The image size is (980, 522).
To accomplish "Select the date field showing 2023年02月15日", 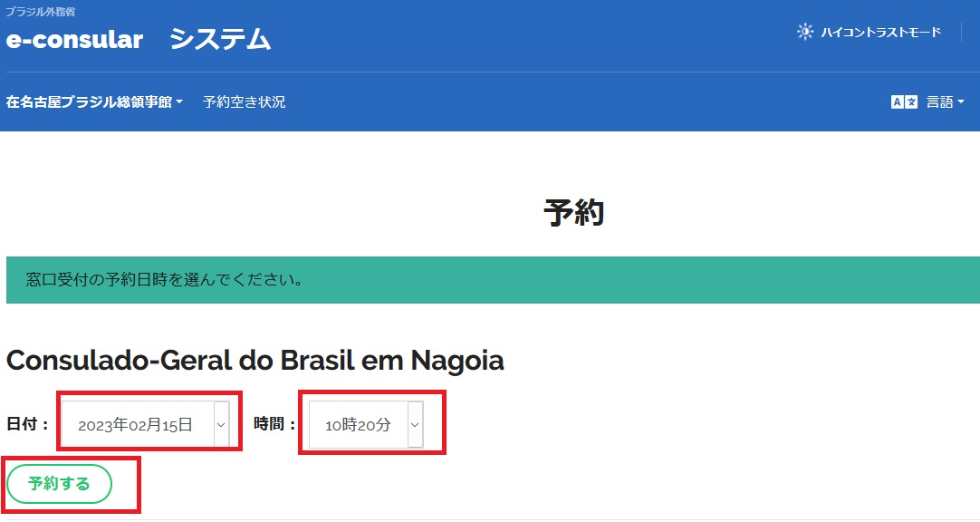I will [x=136, y=424].
